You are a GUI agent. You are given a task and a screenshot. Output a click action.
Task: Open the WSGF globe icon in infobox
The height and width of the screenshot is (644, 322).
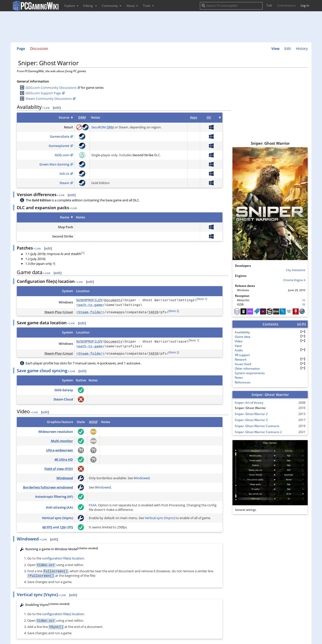pos(302,311)
